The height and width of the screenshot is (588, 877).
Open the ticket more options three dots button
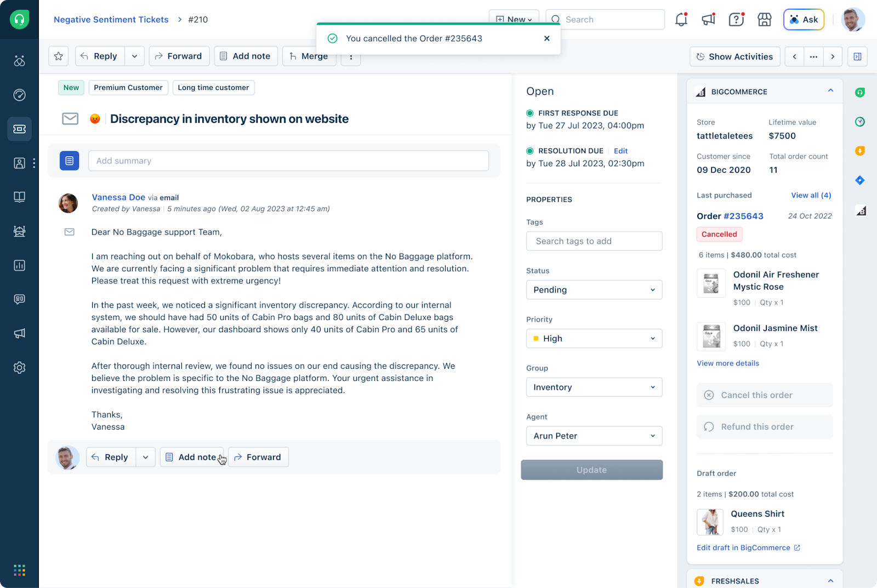pos(351,56)
